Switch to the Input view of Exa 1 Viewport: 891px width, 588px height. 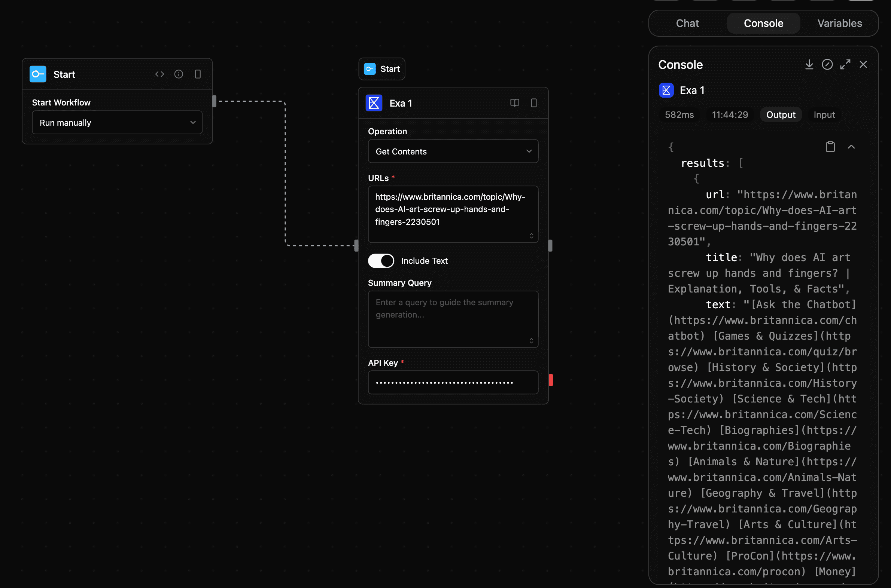tap(824, 115)
